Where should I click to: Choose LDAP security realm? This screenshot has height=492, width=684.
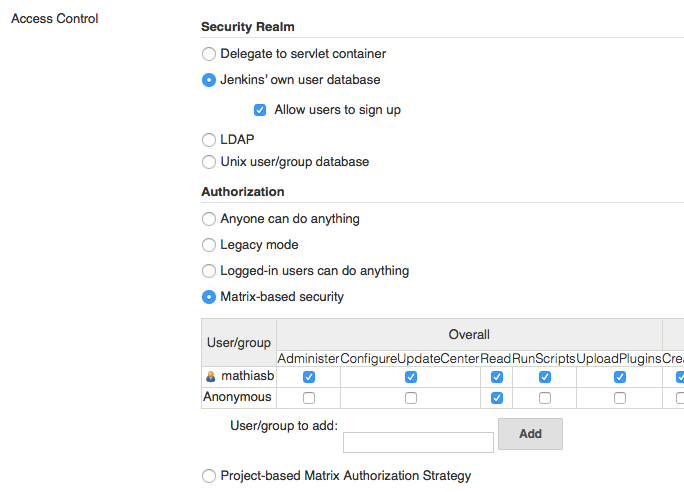point(209,140)
